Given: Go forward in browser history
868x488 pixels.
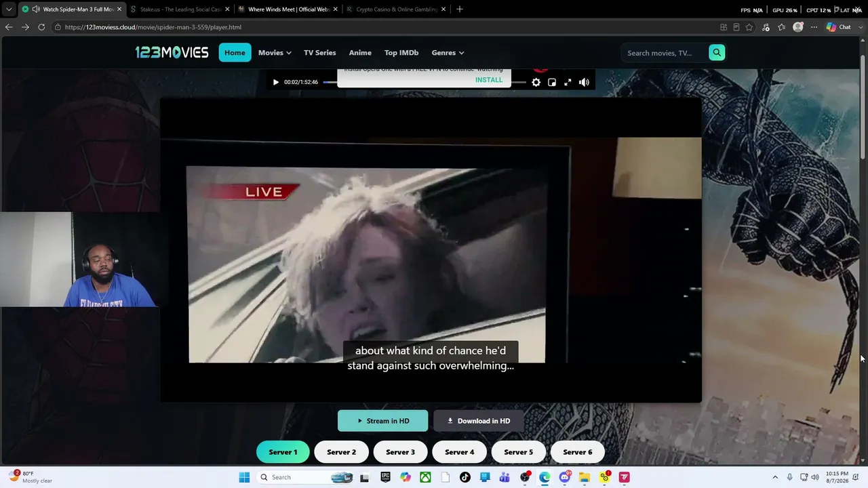Looking at the screenshot, I should point(25,27).
